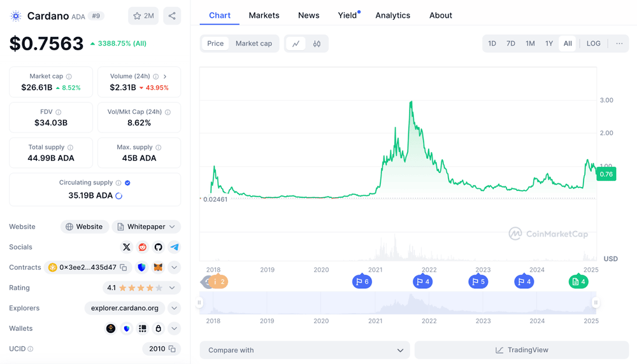637x364 pixels.
Task: Select the 1Y time range
Action: click(x=548, y=43)
